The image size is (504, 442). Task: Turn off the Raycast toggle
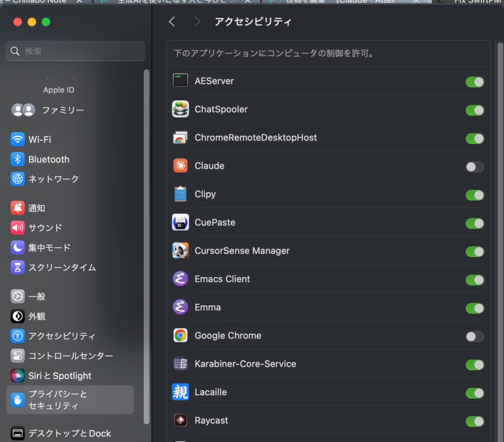[x=475, y=421]
